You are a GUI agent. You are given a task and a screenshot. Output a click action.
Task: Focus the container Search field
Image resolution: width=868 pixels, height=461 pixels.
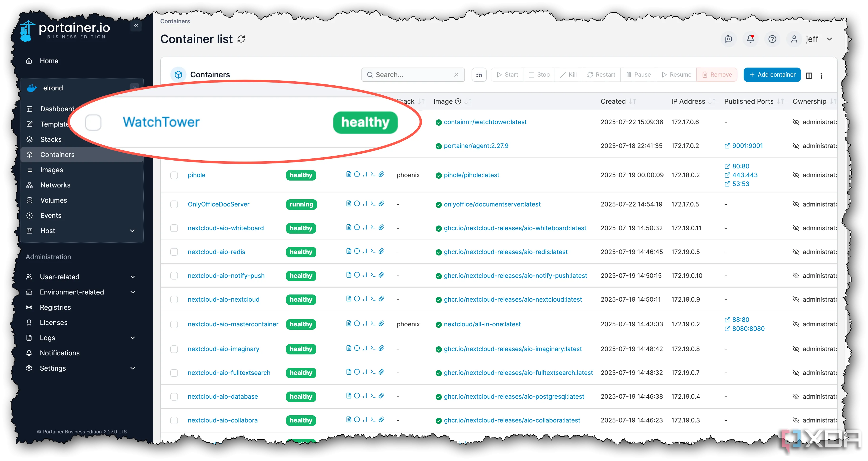coord(413,75)
